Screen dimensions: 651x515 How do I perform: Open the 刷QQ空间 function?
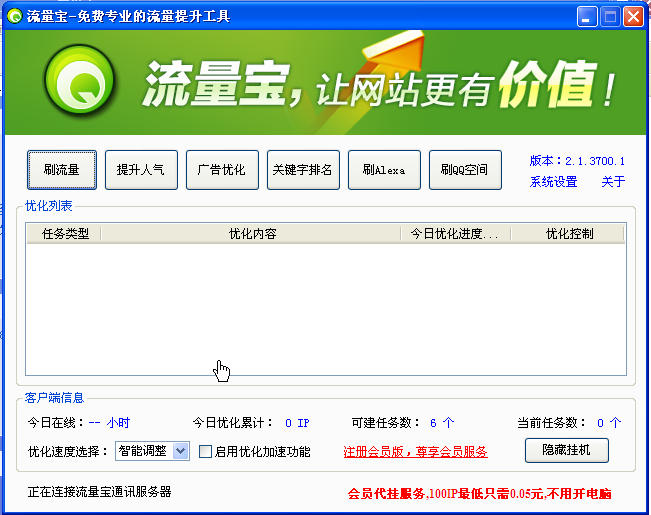(x=465, y=170)
